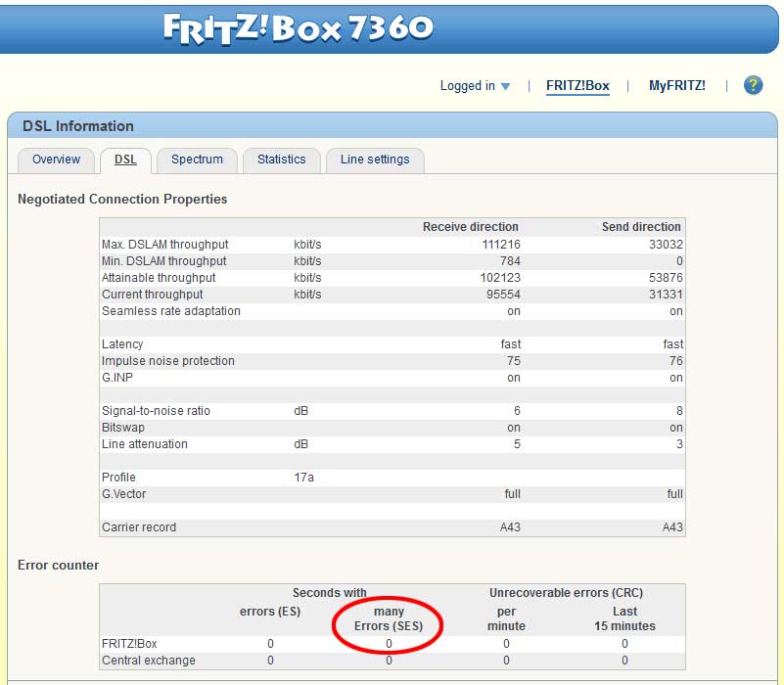Image resolution: width=784 pixels, height=685 pixels.
Task: Click the DSL Information panel title
Action: (78, 126)
